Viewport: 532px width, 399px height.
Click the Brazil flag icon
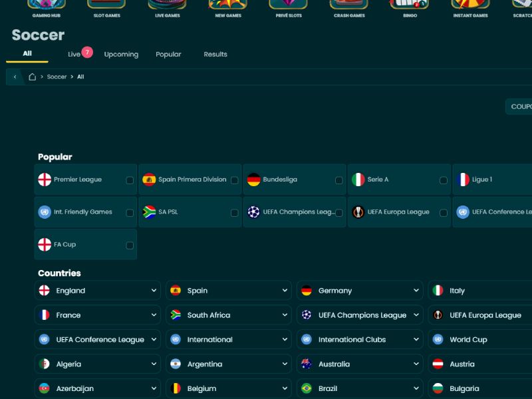[307, 388]
